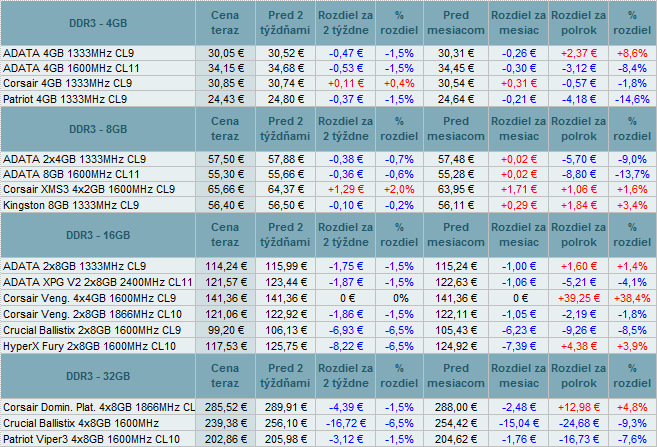Select Corsair Domin. Plat. 4x8GB 1866MHz label
This screenshot has height=447, width=657.
tap(99, 407)
